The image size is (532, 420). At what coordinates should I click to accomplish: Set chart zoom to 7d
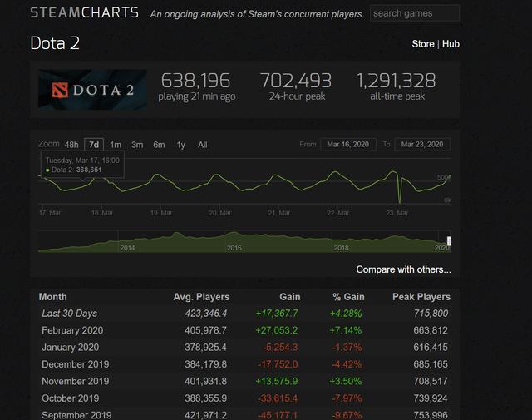94,145
